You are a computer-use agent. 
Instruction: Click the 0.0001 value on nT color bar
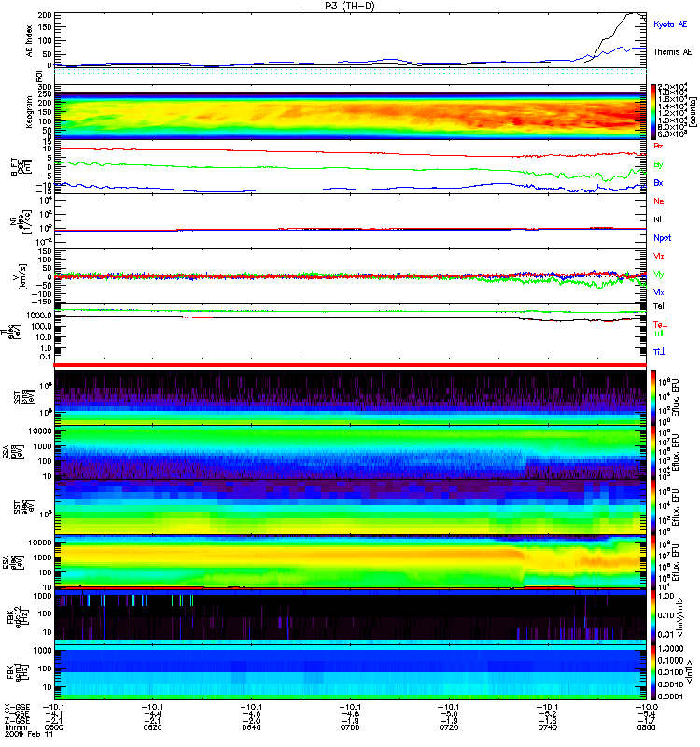[x=670, y=696]
